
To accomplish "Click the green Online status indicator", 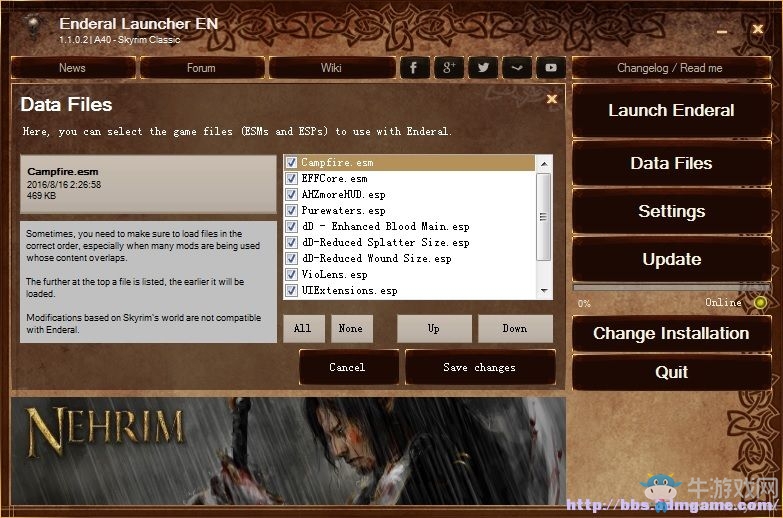I will click(760, 303).
